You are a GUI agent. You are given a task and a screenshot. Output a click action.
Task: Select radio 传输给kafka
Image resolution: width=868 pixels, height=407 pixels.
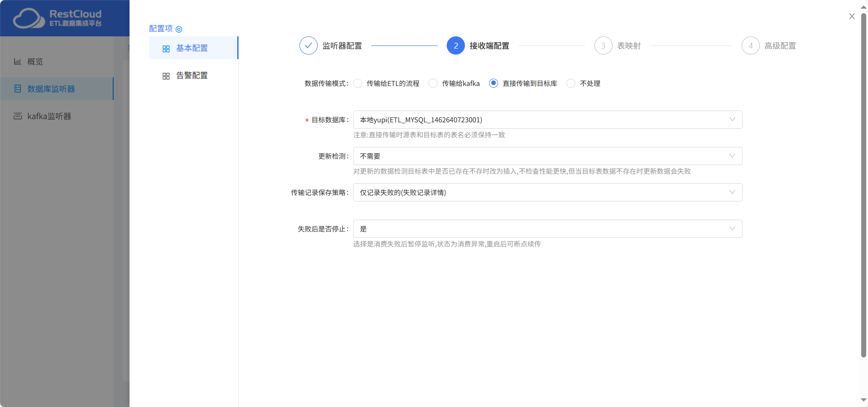coord(433,83)
